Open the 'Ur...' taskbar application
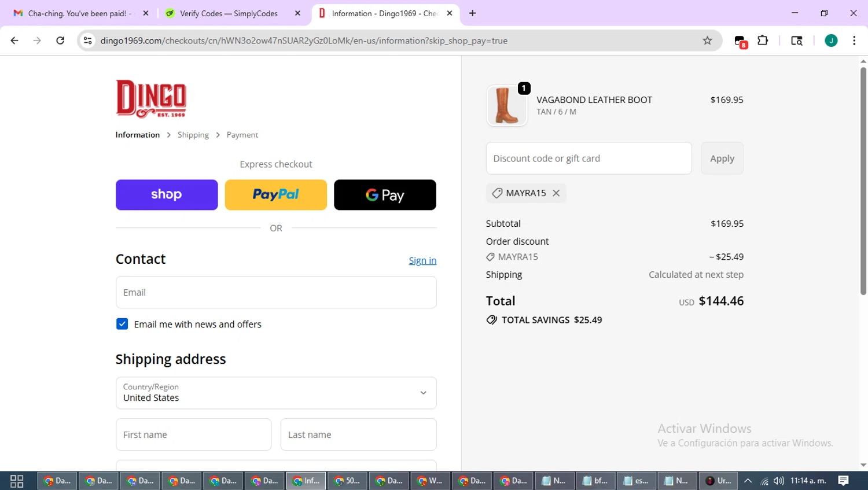This screenshot has height=490, width=868. (x=719, y=481)
